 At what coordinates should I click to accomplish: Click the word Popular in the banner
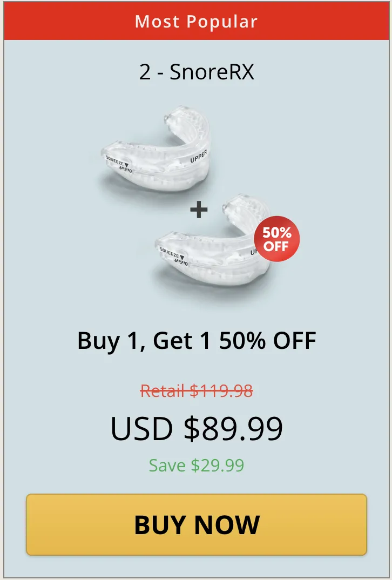coord(222,22)
